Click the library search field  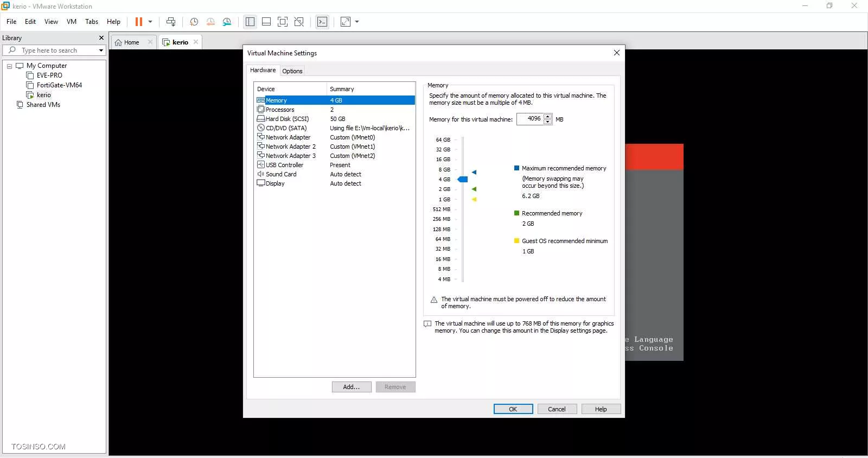[x=54, y=50]
